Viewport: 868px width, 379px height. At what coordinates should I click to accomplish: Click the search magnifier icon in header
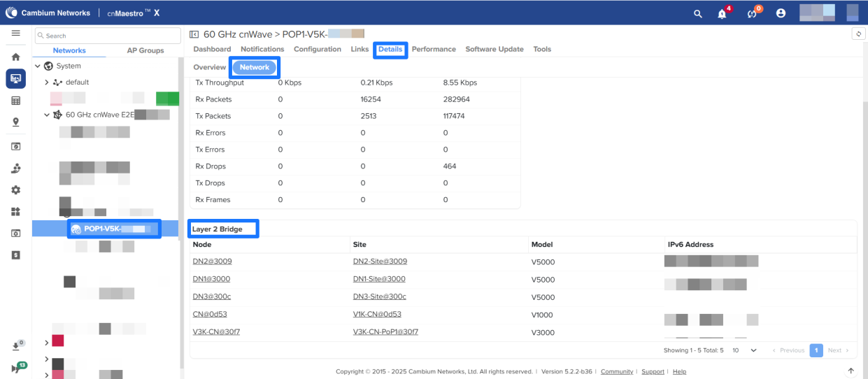pos(697,13)
